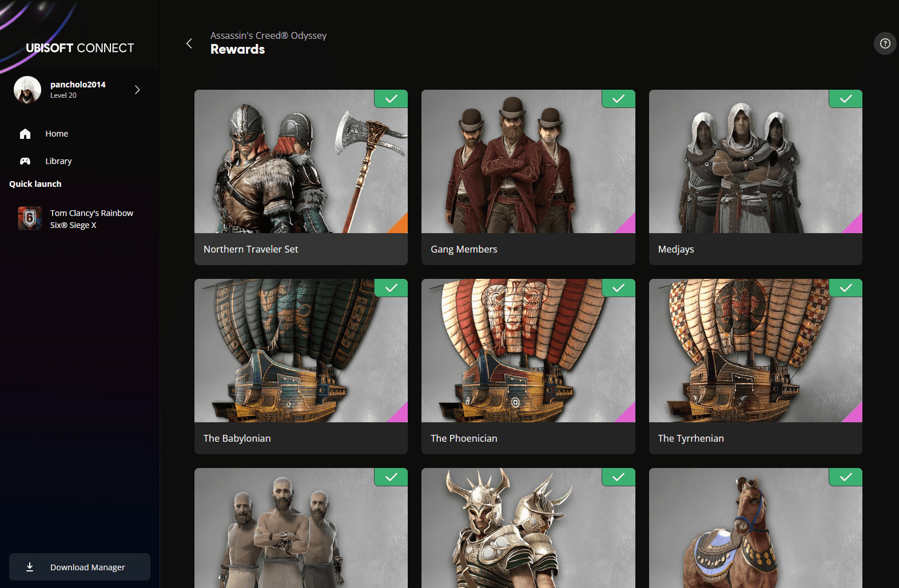Select The Phoenician ship reward card

tap(528, 366)
